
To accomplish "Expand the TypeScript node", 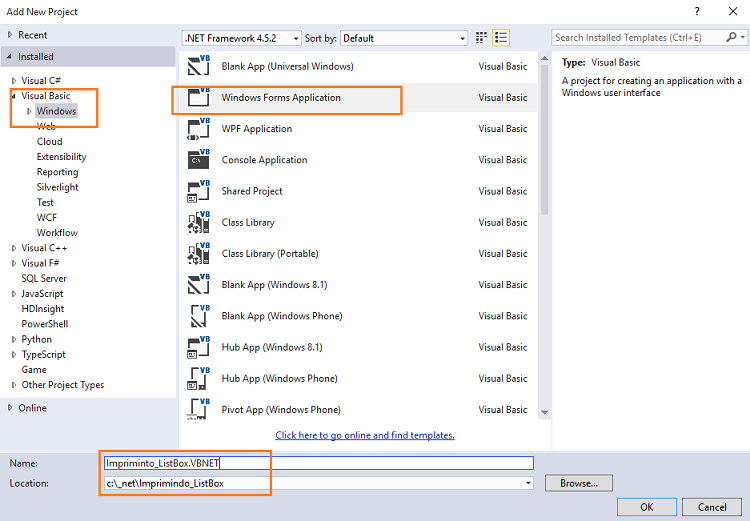I will pos(14,355).
